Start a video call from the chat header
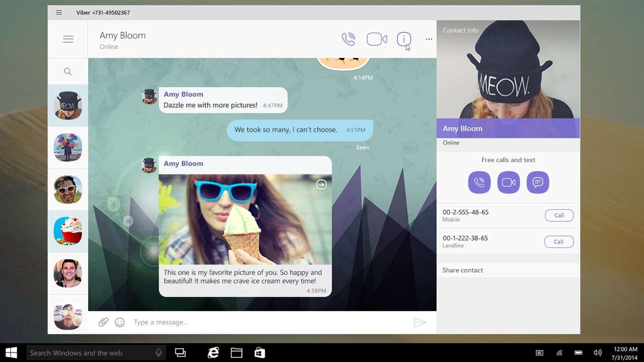This screenshot has width=644, height=362. click(377, 39)
